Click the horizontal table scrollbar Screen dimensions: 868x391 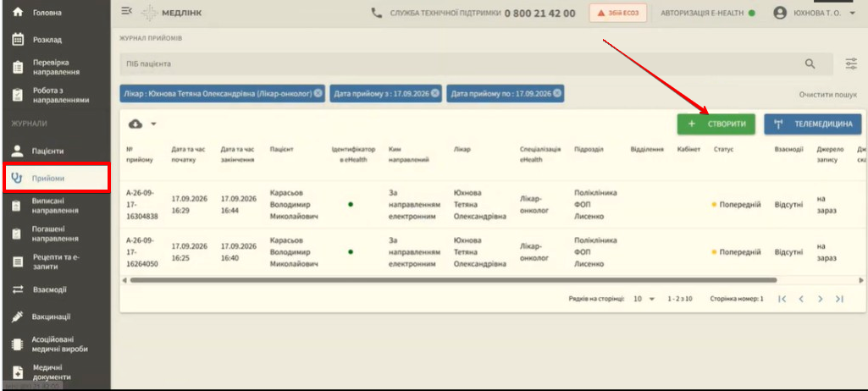[x=453, y=280]
